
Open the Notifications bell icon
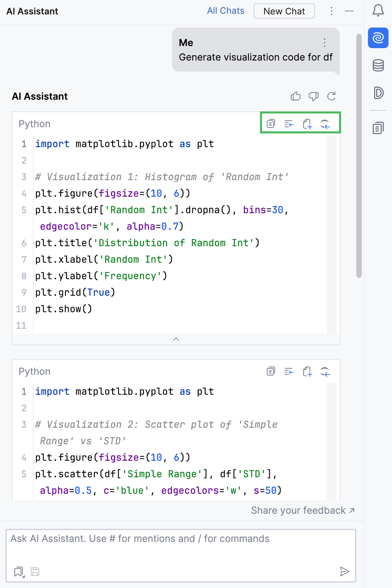[378, 10]
